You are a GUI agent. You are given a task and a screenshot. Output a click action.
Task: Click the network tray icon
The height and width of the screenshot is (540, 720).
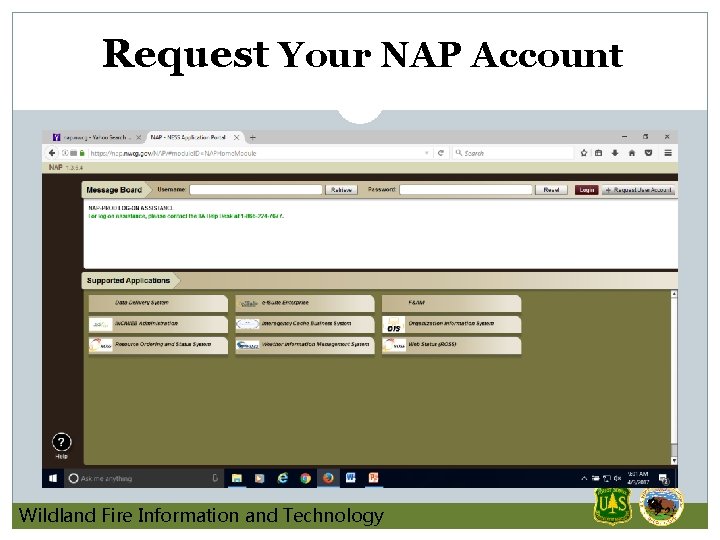coord(606,478)
